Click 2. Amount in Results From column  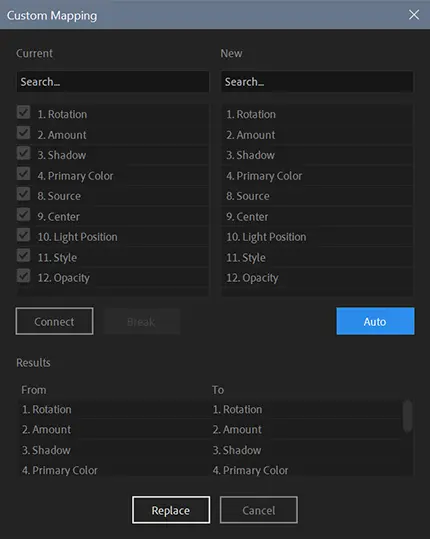coord(46,430)
